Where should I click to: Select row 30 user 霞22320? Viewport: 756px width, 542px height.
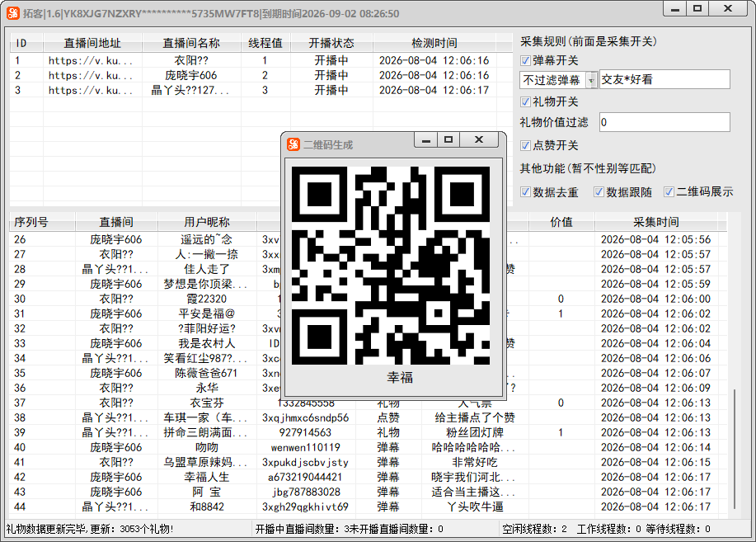click(206, 299)
